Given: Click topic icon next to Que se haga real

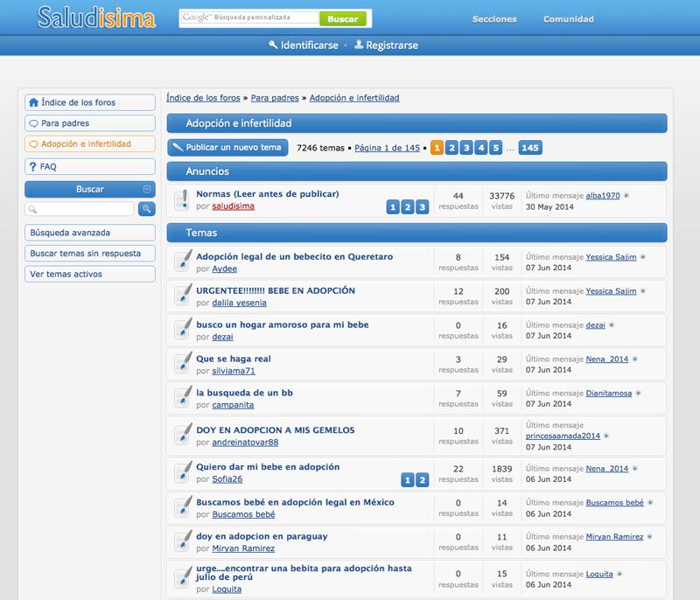Looking at the screenshot, I should [x=182, y=364].
